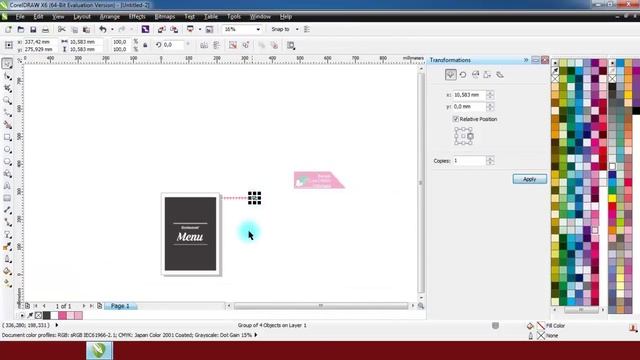Open the Edit menu
Viewport: 640px width, 360px height.
(x=38, y=17)
